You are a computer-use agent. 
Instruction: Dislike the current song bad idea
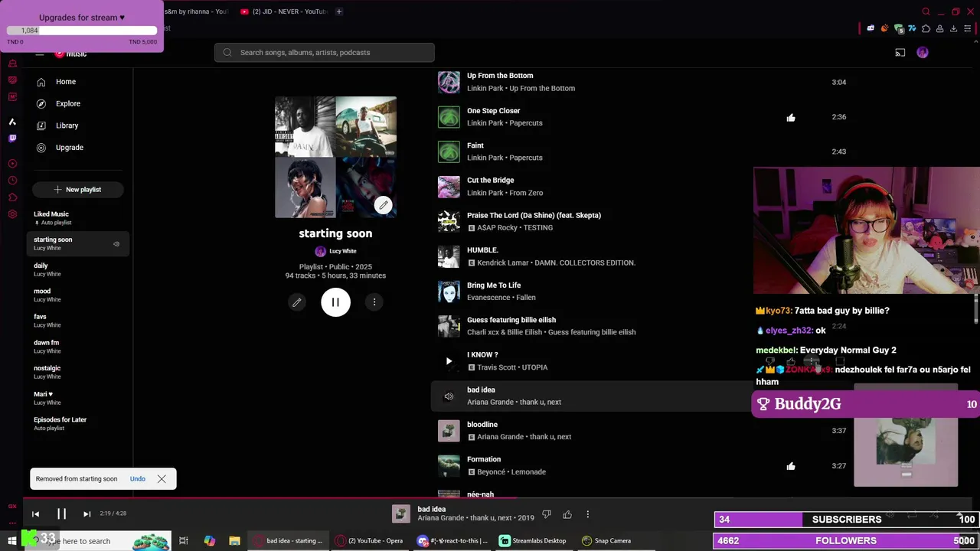(547, 514)
